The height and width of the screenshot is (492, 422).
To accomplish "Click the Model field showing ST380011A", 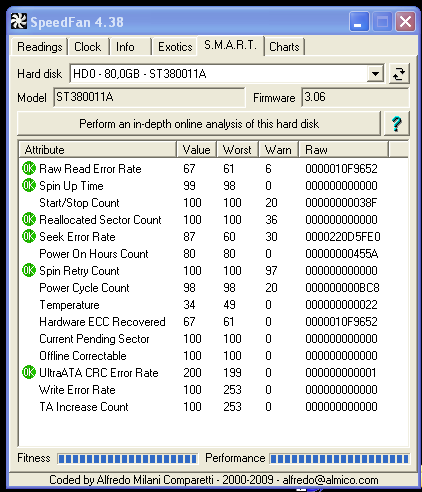I will (149, 97).
